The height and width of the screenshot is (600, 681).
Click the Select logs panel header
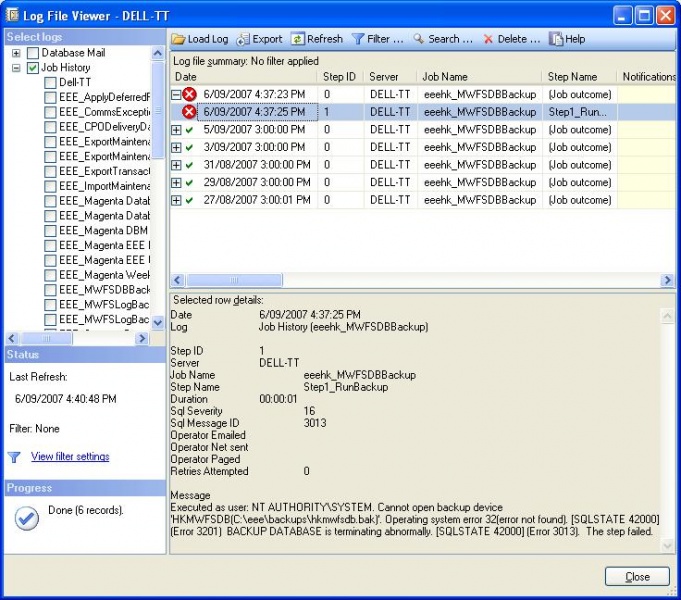pyautogui.click(x=85, y=37)
